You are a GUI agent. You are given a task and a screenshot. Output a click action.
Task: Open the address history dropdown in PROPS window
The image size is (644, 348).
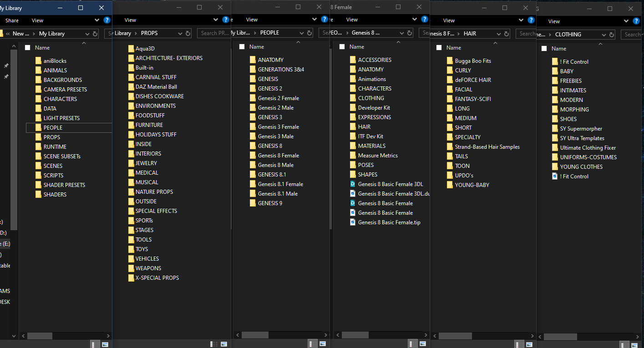click(179, 33)
